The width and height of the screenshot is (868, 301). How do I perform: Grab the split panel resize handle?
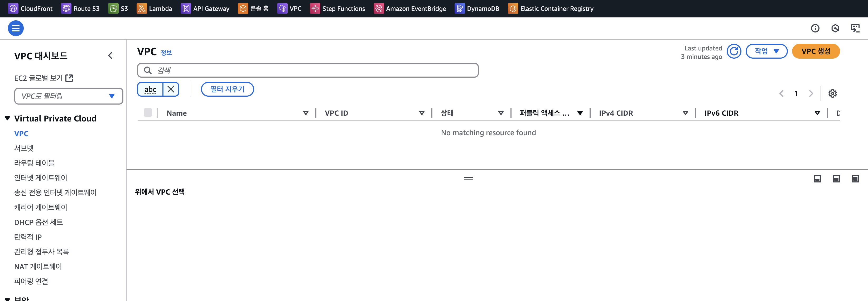[x=468, y=178]
